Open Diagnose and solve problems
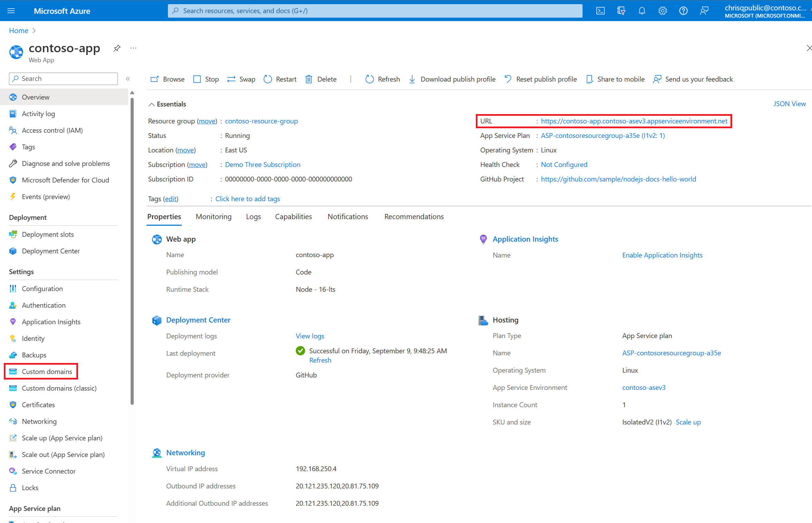 (66, 163)
